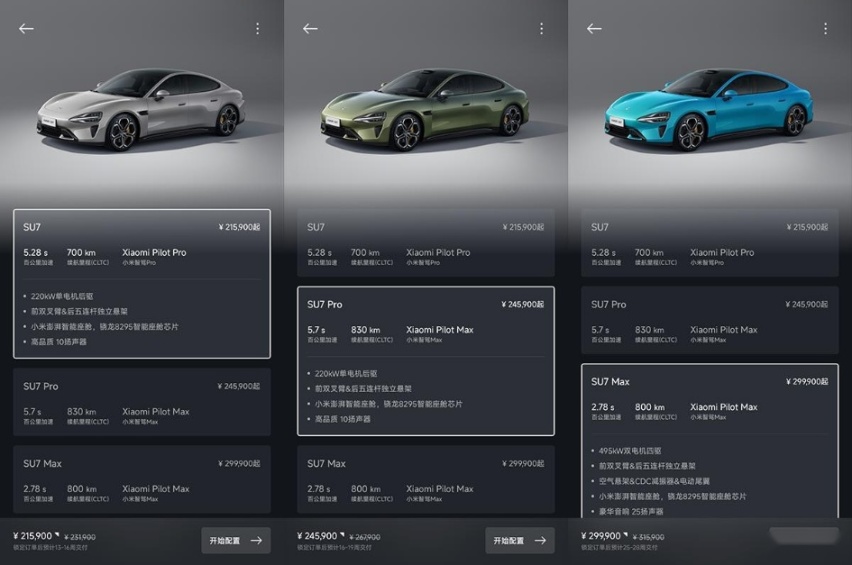Tap struck-through ¥231,900 price, silver screen
The image size is (852, 565).
coord(80,537)
